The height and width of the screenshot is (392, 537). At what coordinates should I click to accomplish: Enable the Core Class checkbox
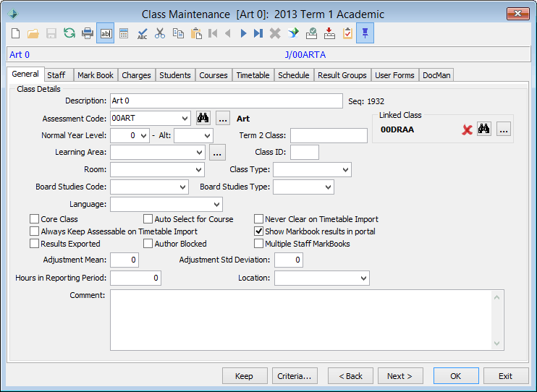[34, 218]
